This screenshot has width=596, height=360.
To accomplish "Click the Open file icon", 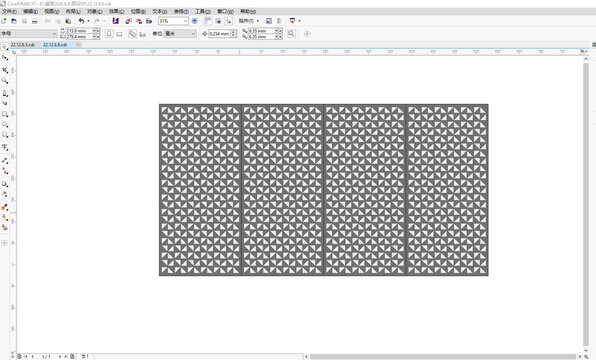I will pyautogui.click(x=14, y=21).
